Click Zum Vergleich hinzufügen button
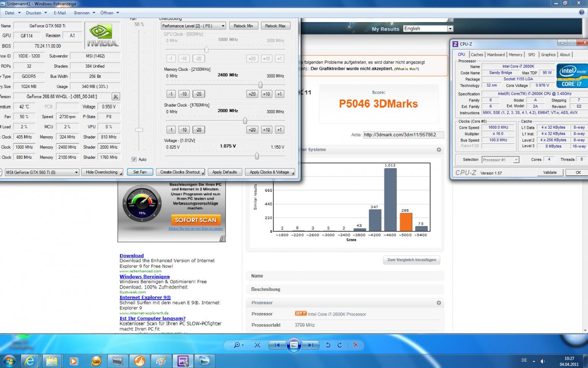The image size is (588, 368). [411, 260]
